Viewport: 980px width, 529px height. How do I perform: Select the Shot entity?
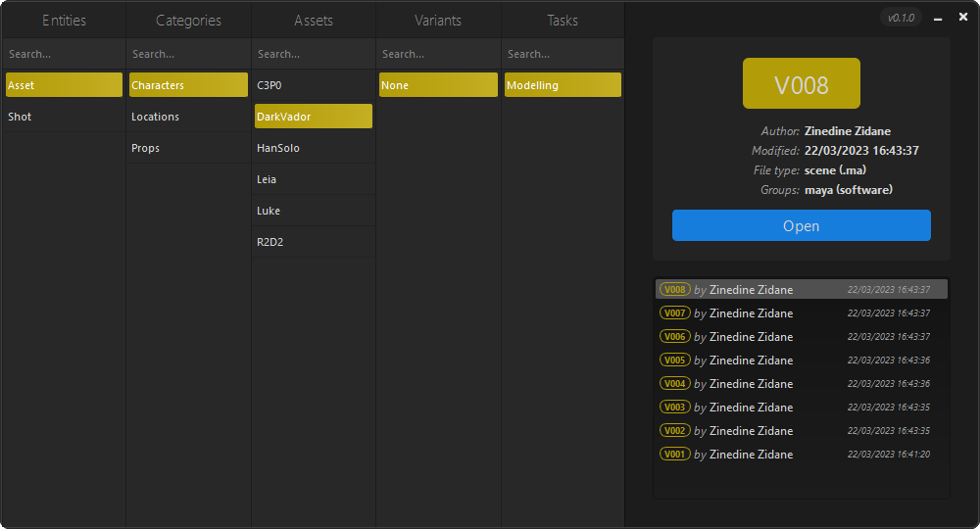[64, 117]
